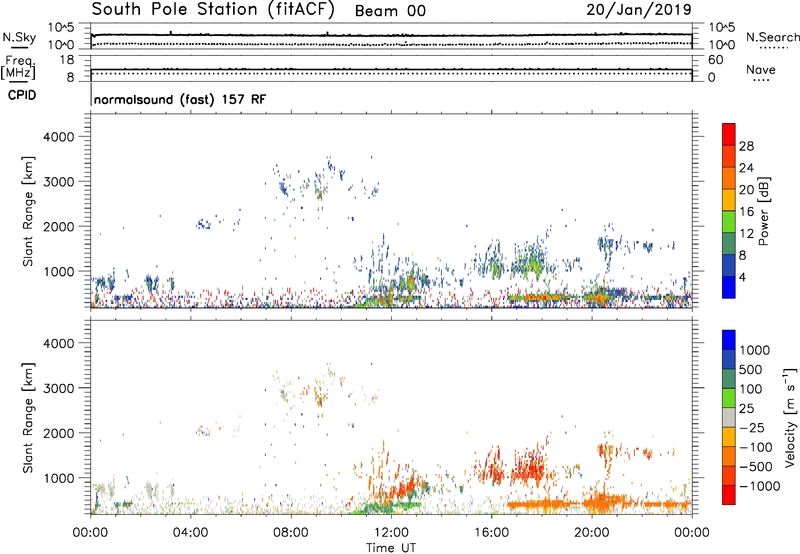The image size is (800, 554).
Task: Click the 60 tick on Nave axis
Action: (715, 60)
